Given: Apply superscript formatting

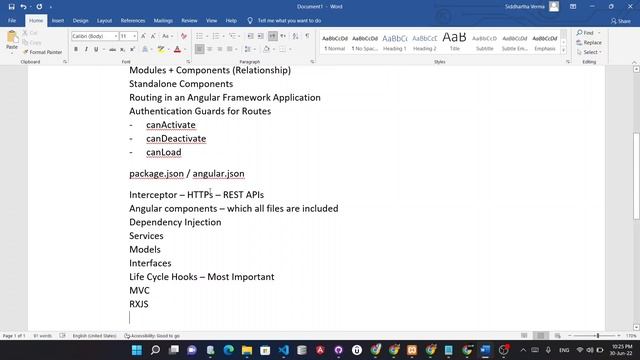Looking at the screenshot, I should click(132, 49).
